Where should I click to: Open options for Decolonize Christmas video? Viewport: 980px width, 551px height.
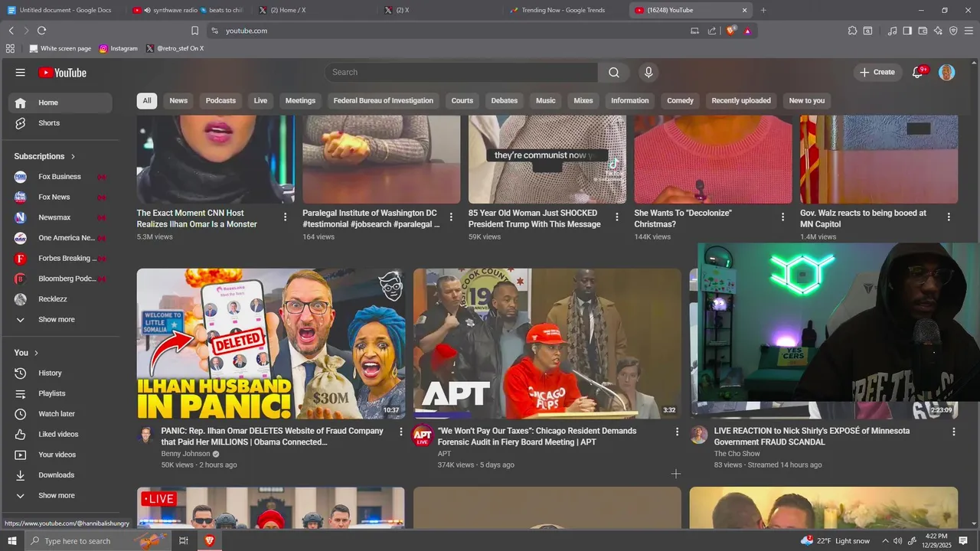pyautogui.click(x=782, y=217)
